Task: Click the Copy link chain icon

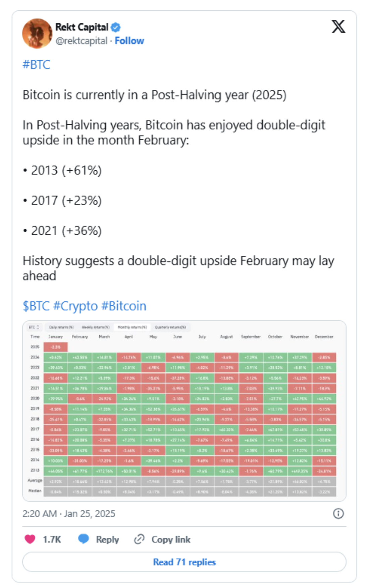Action: pos(139,539)
